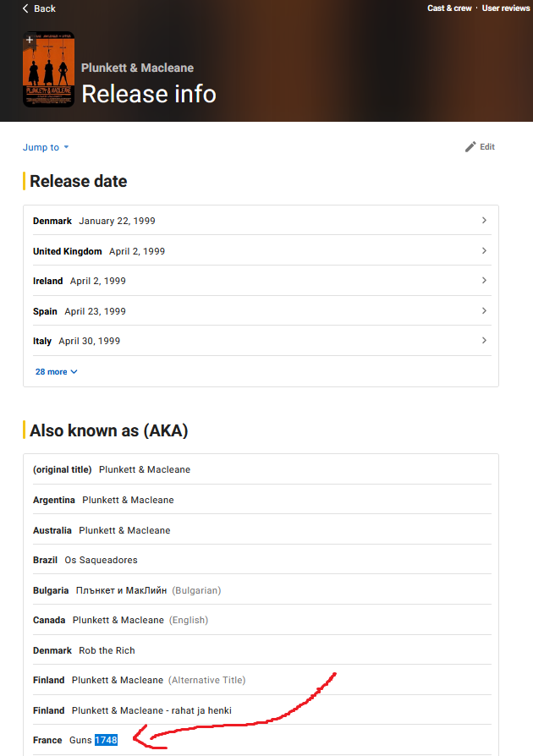This screenshot has height=756, width=533.
Task: Select the Brazil Os Saqueadores title
Action: point(101,561)
